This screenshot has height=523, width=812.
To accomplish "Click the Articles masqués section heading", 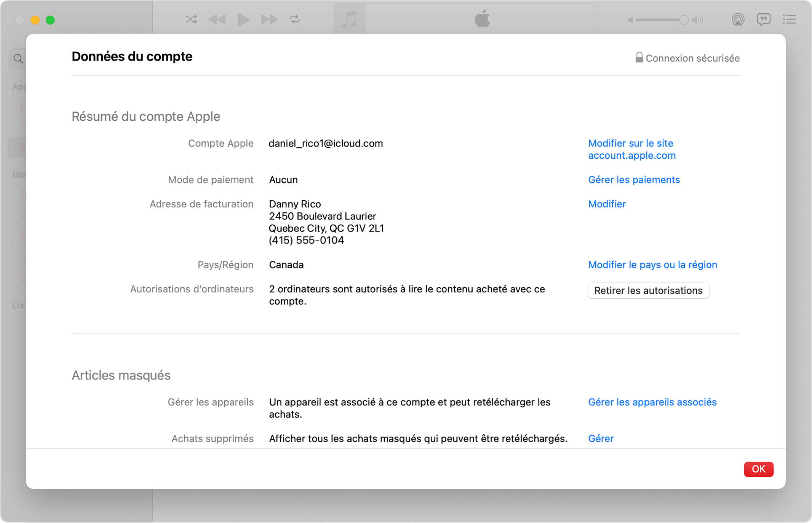I will click(x=121, y=375).
